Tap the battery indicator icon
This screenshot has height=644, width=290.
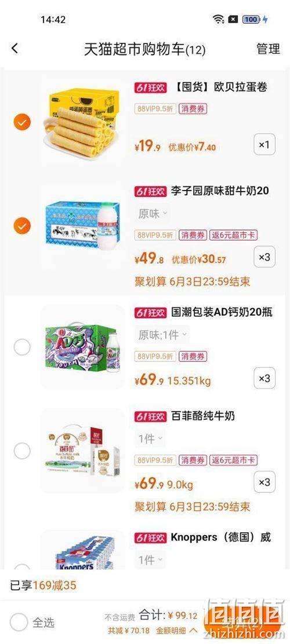coord(251,19)
